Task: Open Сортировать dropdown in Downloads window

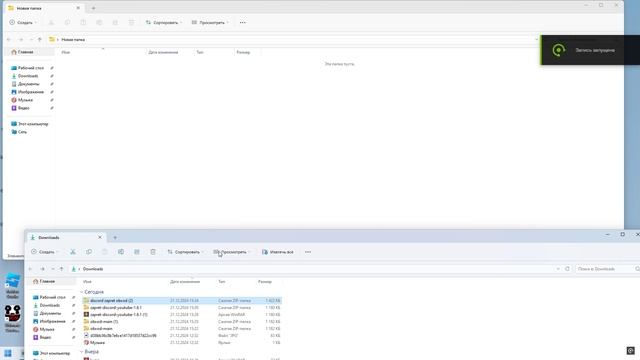Action: (x=186, y=252)
